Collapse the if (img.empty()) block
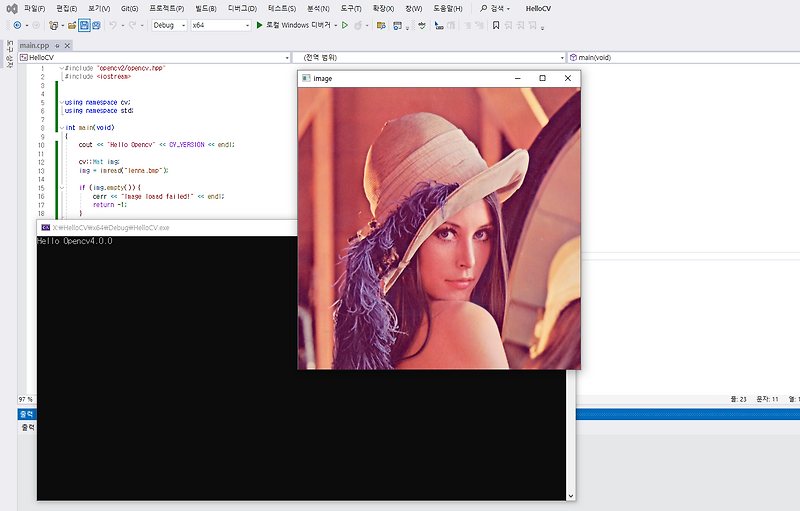Screen dimensions: 800x511 click(x=62, y=188)
